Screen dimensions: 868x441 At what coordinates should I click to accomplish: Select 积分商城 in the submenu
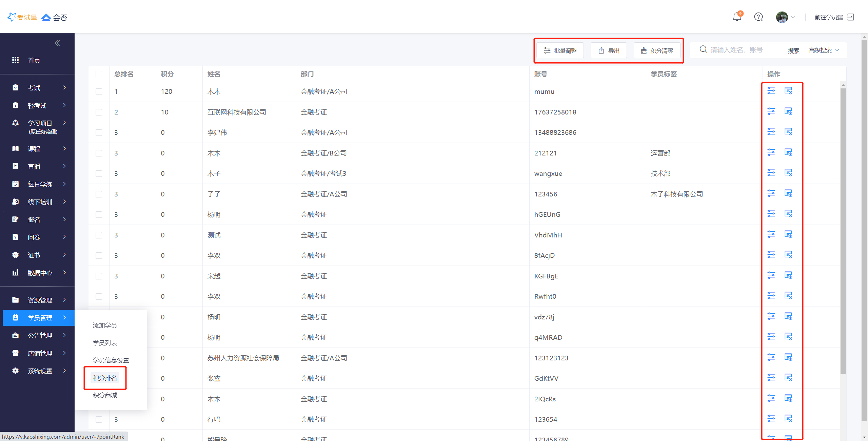(x=105, y=395)
